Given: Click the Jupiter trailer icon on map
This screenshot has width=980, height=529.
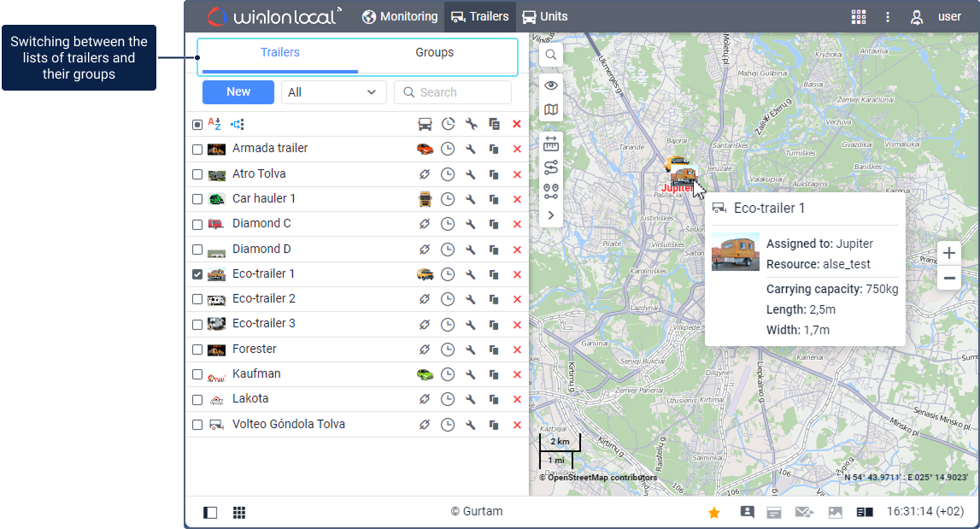Looking at the screenshot, I should (x=683, y=174).
